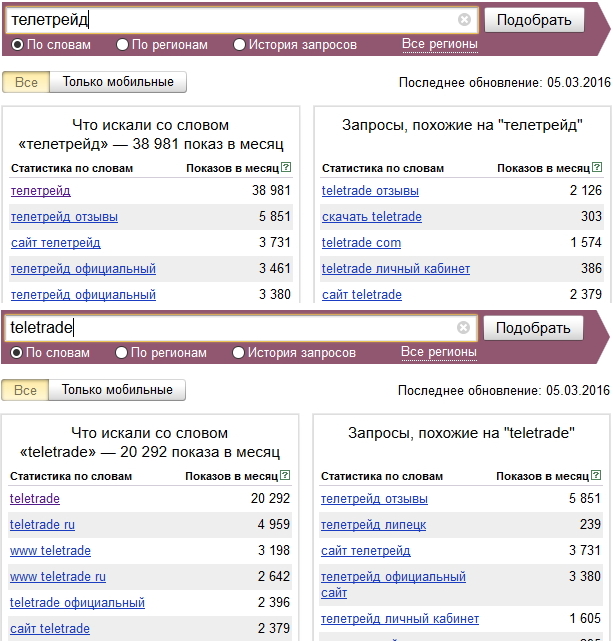Click the heading 'Запросы, похожие на "teletrade"'
Viewport: 613px width, 641px height.
461,433
